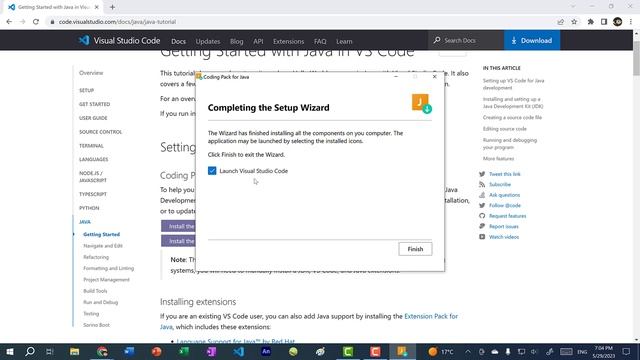Open the Chrome three-dot menu
640x360 pixels.
(631, 22)
